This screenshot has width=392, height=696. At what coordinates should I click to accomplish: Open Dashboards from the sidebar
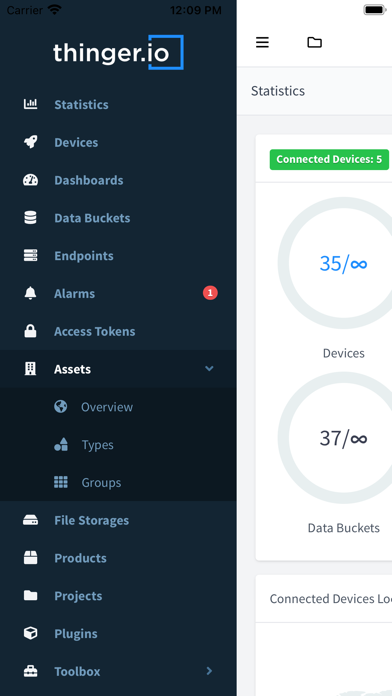(x=89, y=180)
